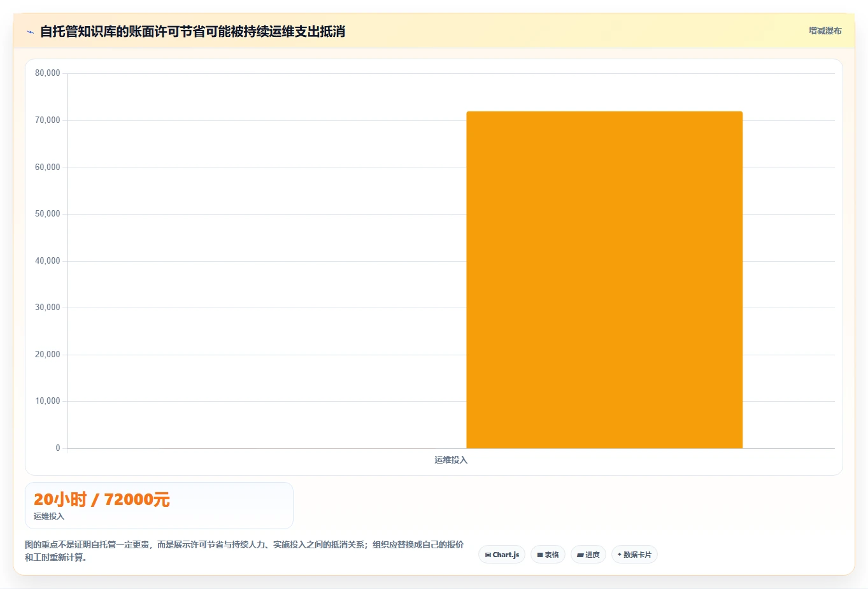Image resolution: width=868 pixels, height=589 pixels.
Task: Click the 30,000 y-axis label
Action: coord(48,308)
